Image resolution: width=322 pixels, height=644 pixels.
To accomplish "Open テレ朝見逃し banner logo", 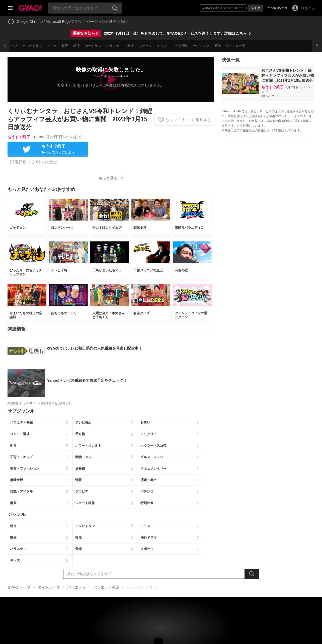I will click(26, 351).
